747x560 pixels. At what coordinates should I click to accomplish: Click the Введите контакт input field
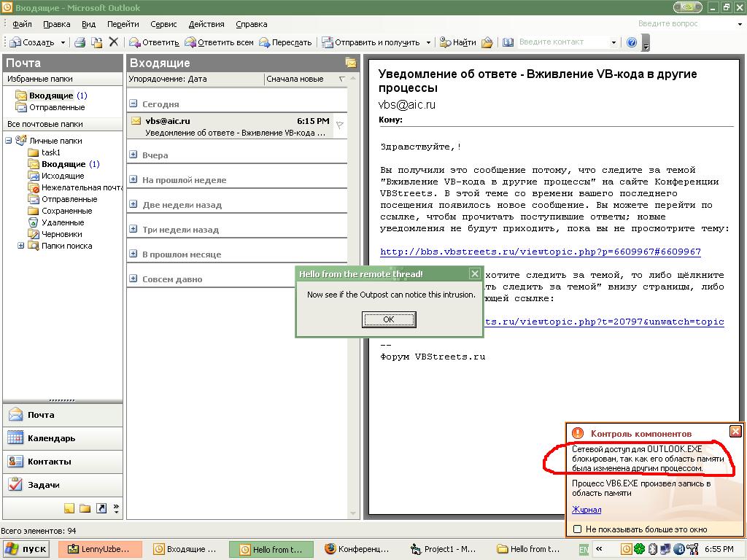pos(562,42)
